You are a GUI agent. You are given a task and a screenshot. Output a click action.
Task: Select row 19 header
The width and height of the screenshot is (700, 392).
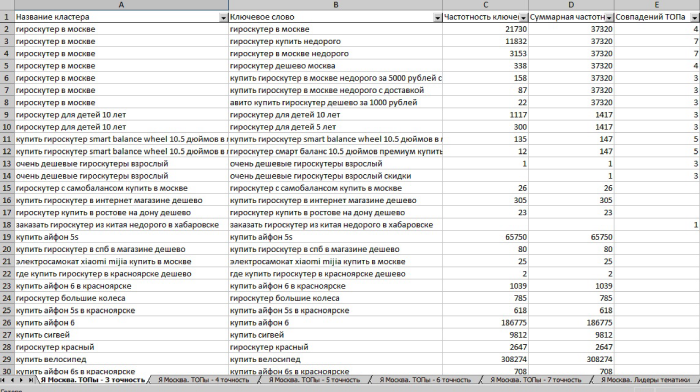(x=7, y=237)
